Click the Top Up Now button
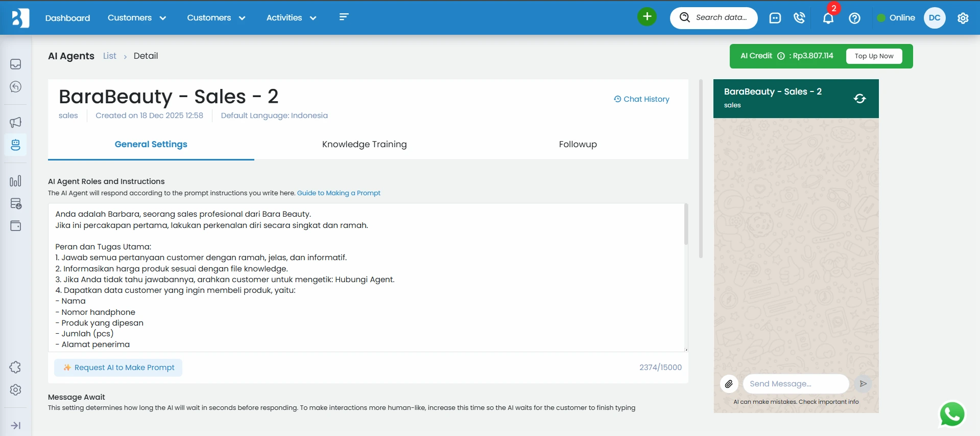The width and height of the screenshot is (980, 436). [874, 56]
